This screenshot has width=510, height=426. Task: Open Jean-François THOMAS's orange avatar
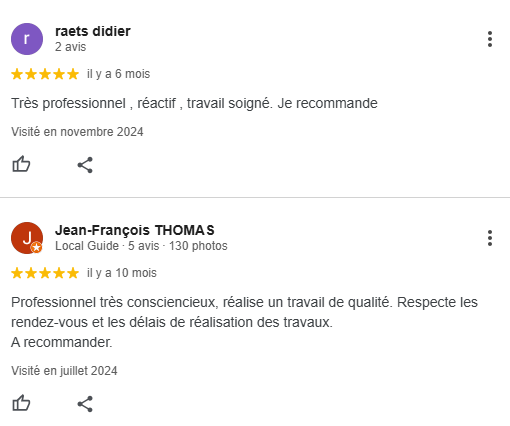(x=27, y=238)
